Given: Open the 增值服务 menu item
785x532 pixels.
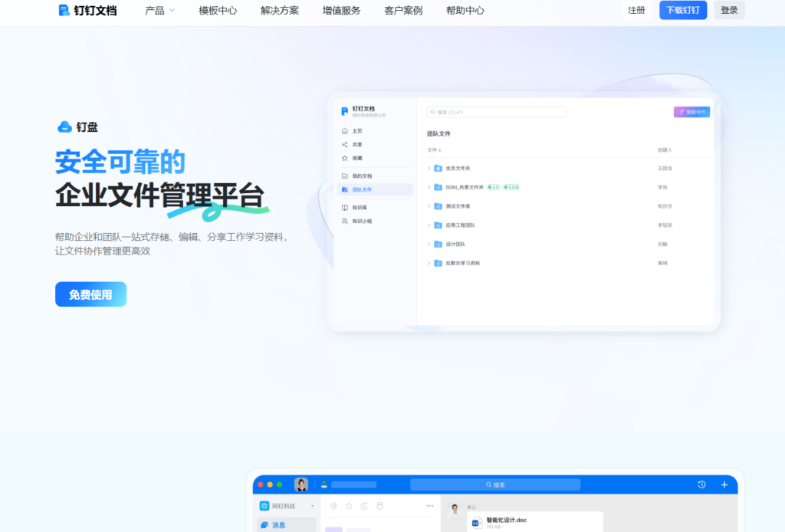Looking at the screenshot, I should (x=341, y=11).
